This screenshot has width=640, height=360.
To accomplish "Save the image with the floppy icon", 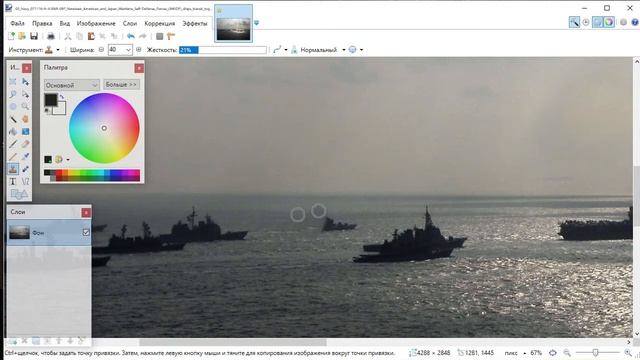I will click(x=34, y=36).
